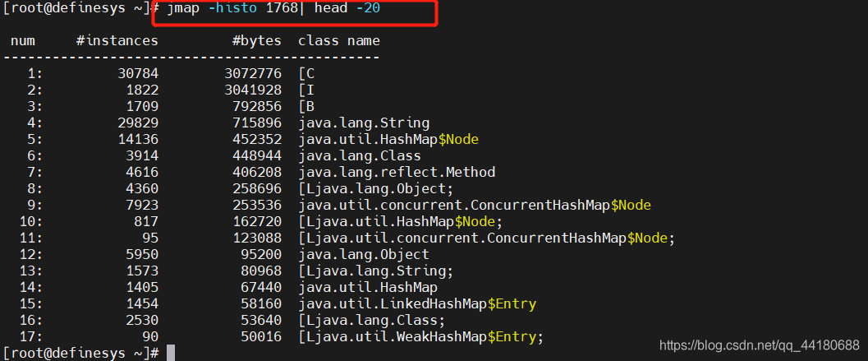Click the java.lang.Class entry in row 6
Viewport: 868px width, 361px height.
tap(359, 155)
